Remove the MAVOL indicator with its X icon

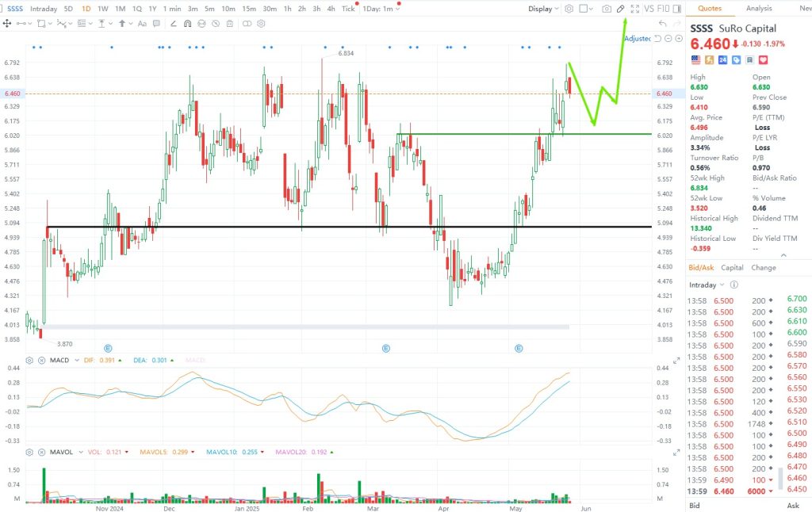point(40,452)
